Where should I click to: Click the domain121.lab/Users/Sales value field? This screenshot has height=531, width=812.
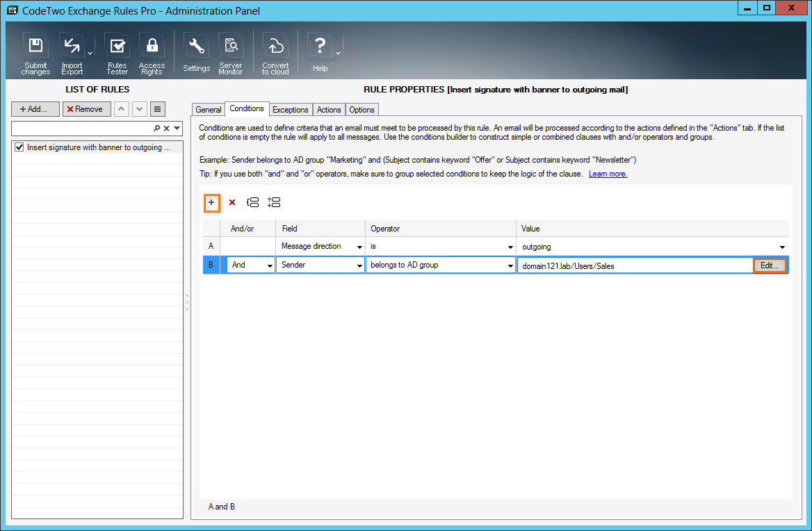[634, 266]
